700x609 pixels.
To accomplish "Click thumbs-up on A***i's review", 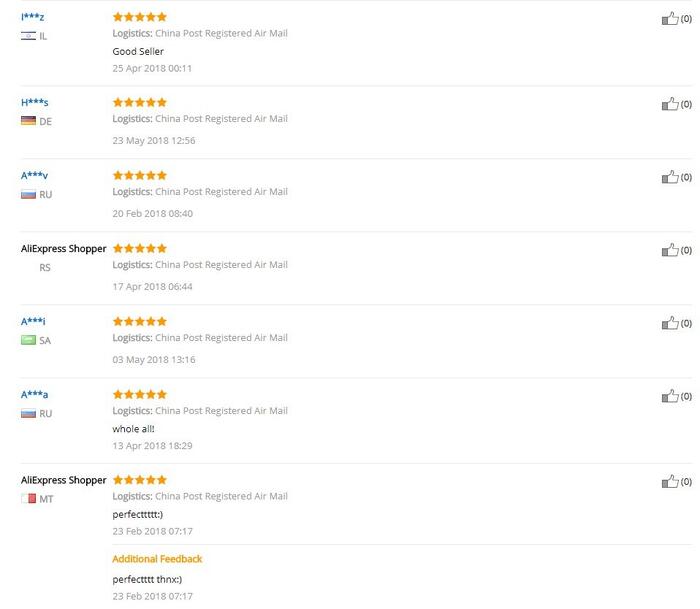I will [x=670, y=323].
